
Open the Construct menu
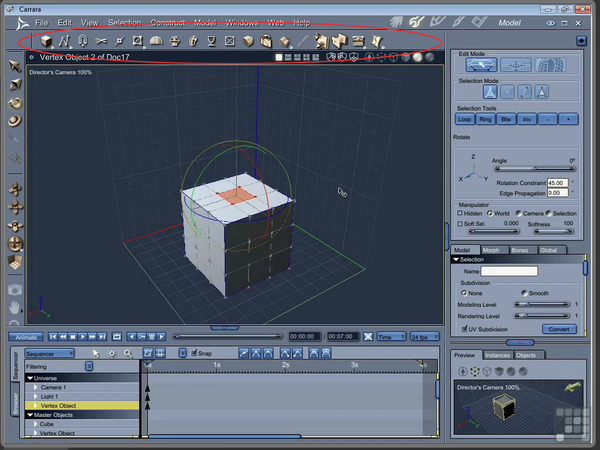coord(167,22)
